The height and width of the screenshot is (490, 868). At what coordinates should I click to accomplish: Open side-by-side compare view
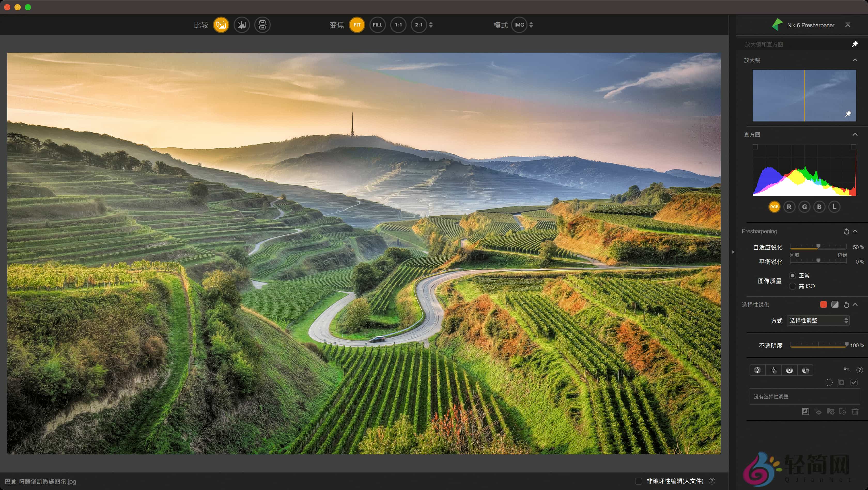tap(242, 25)
